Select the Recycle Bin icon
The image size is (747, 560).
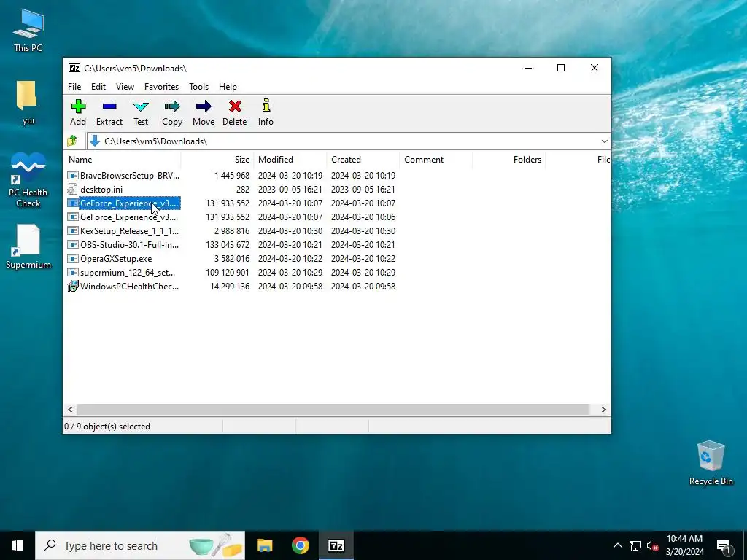coord(711,463)
